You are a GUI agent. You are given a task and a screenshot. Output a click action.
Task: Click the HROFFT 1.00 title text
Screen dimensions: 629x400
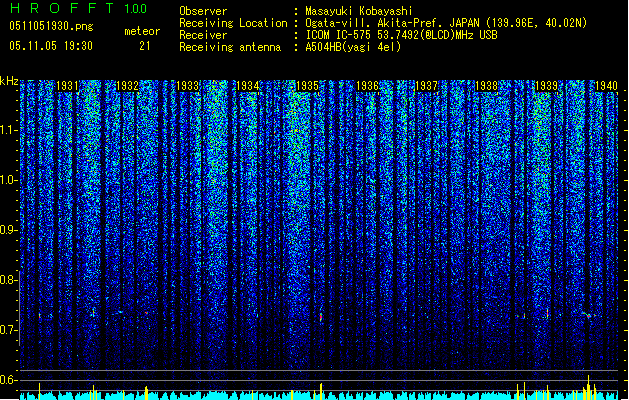[x=78, y=8]
